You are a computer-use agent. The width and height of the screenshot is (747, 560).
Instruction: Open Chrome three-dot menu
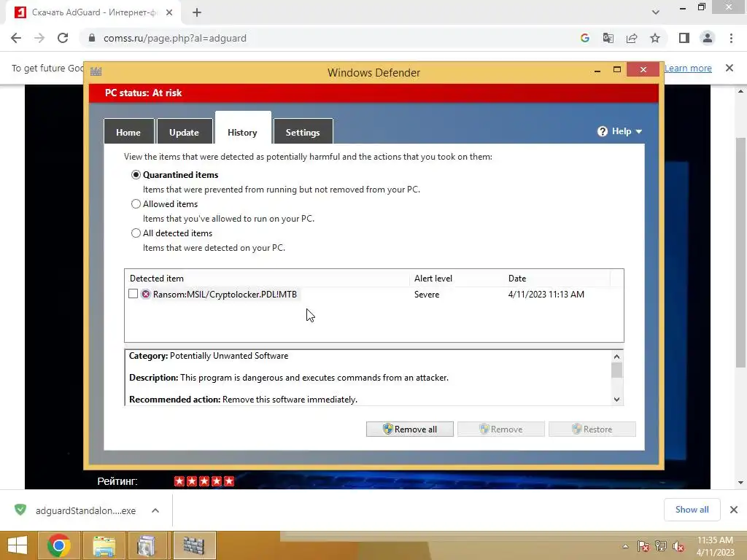[731, 38]
